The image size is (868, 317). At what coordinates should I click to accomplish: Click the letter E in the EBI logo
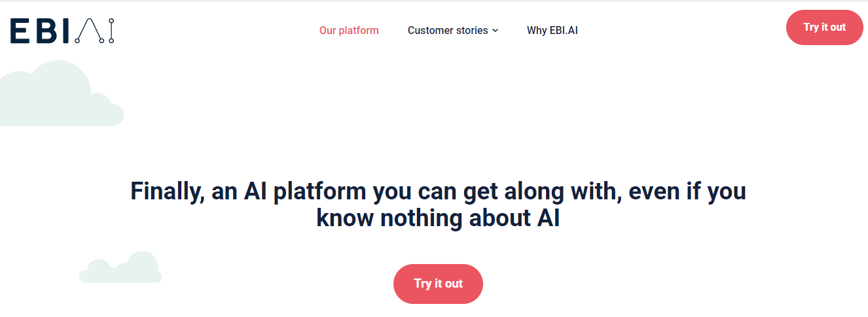click(19, 31)
